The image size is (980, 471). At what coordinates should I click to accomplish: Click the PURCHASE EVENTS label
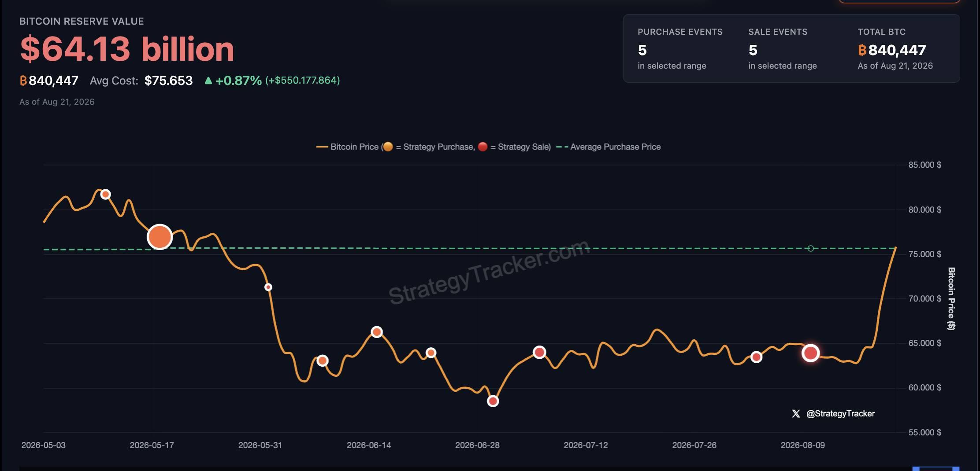[x=680, y=32]
